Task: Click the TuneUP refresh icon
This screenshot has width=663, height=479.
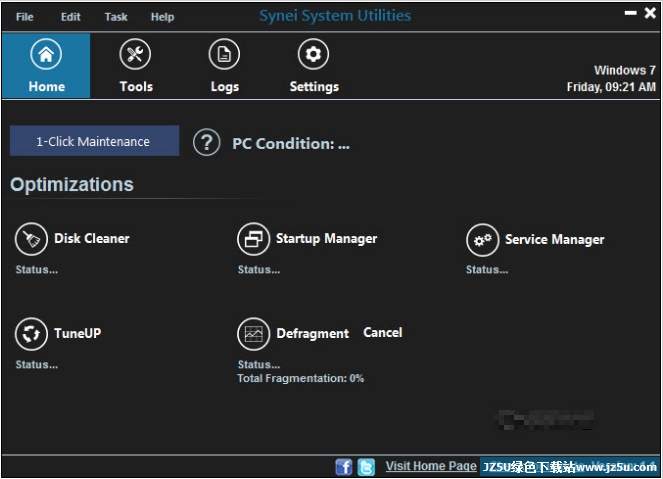Action: coord(31,334)
